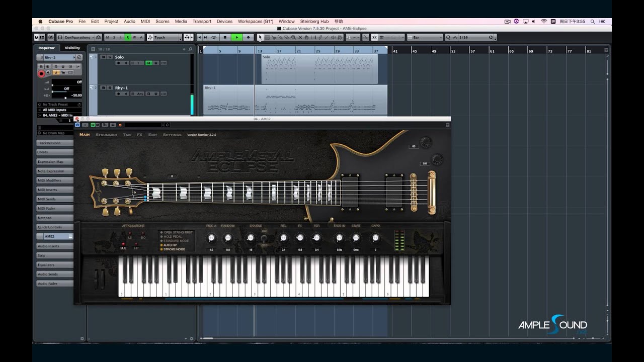Image resolution: width=644 pixels, height=362 pixels.
Task: Open the Wi-Fi status menu in the menu bar
Action: point(543,21)
